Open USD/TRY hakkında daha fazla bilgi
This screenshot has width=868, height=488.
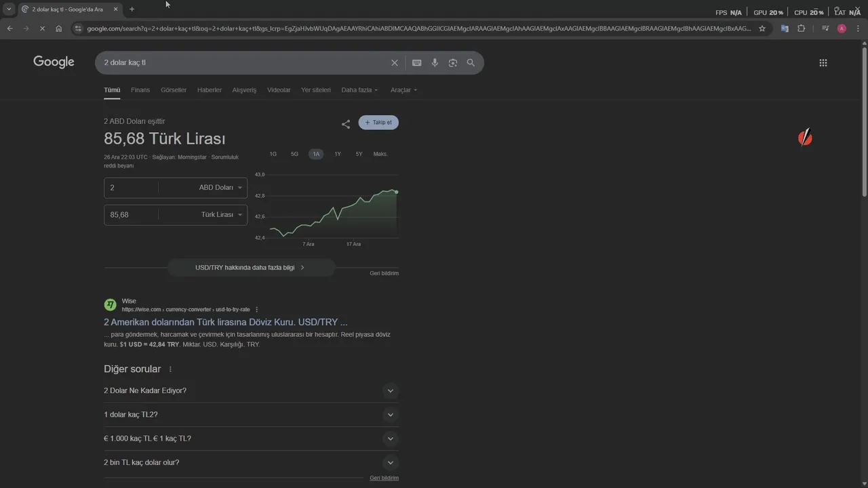point(251,268)
